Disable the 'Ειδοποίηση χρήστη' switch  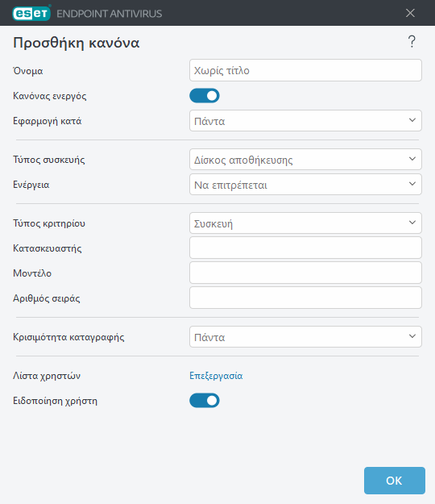[x=205, y=401]
